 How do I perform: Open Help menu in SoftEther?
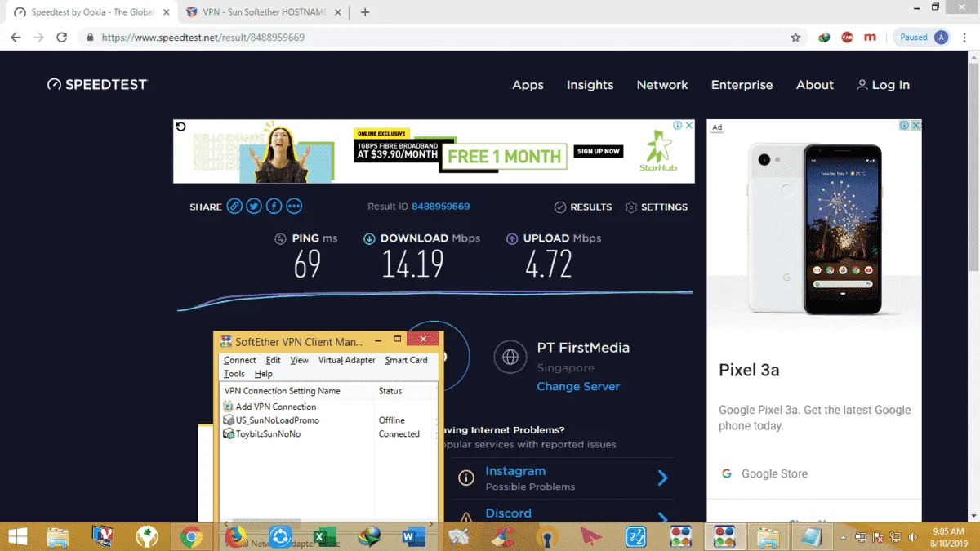tap(264, 374)
